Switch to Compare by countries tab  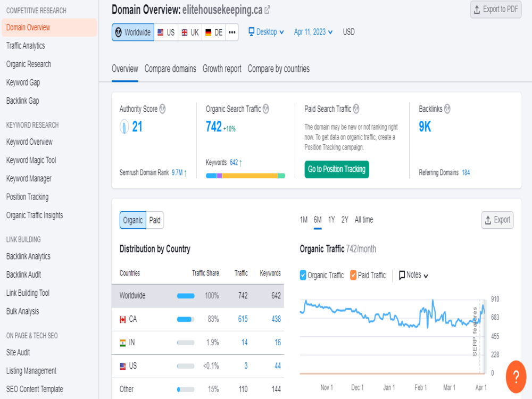click(279, 69)
